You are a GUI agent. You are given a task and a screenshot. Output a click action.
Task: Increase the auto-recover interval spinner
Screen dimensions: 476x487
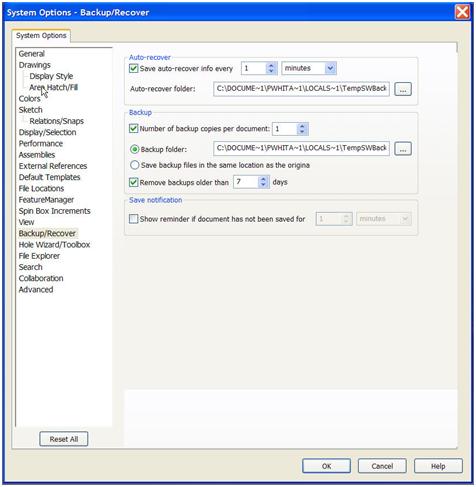point(271,66)
